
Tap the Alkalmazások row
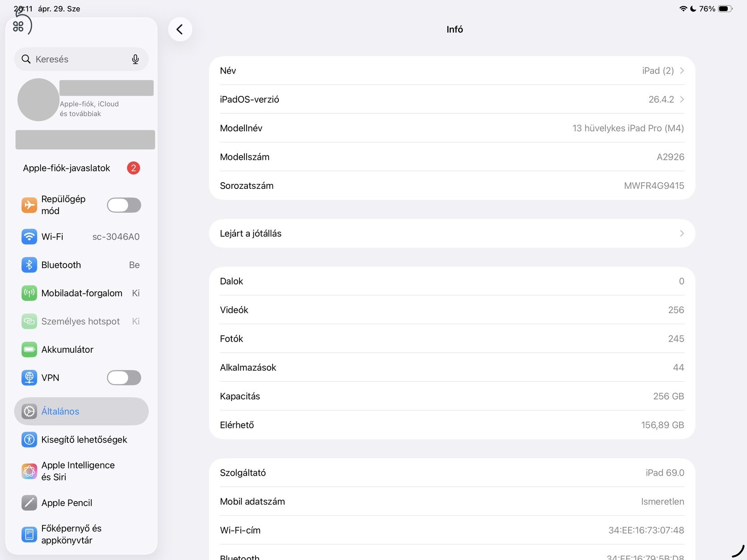pyautogui.click(x=452, y=368)
